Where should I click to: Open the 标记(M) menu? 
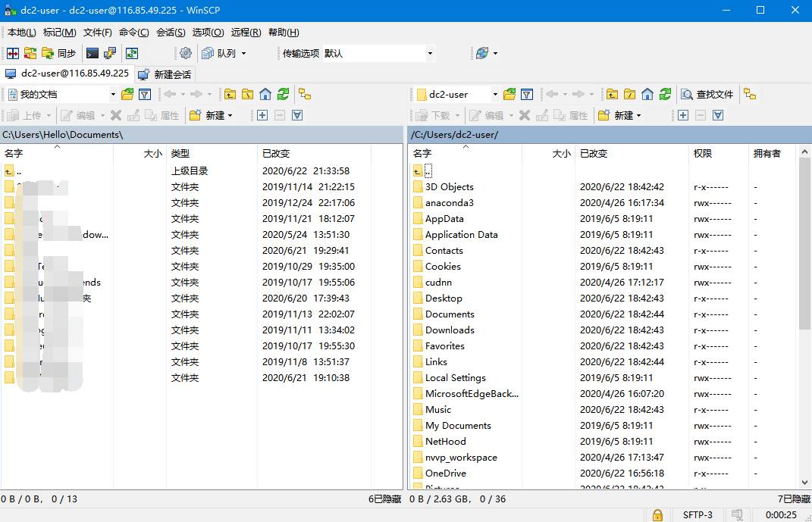[60, 33]
